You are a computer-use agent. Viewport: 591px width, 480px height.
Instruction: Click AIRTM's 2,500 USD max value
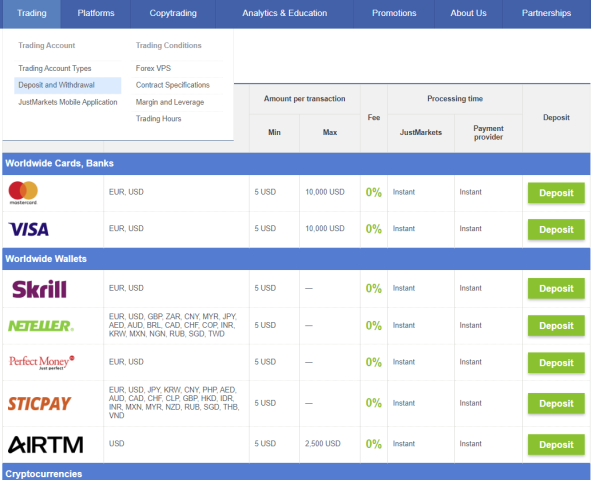[322, 444]
